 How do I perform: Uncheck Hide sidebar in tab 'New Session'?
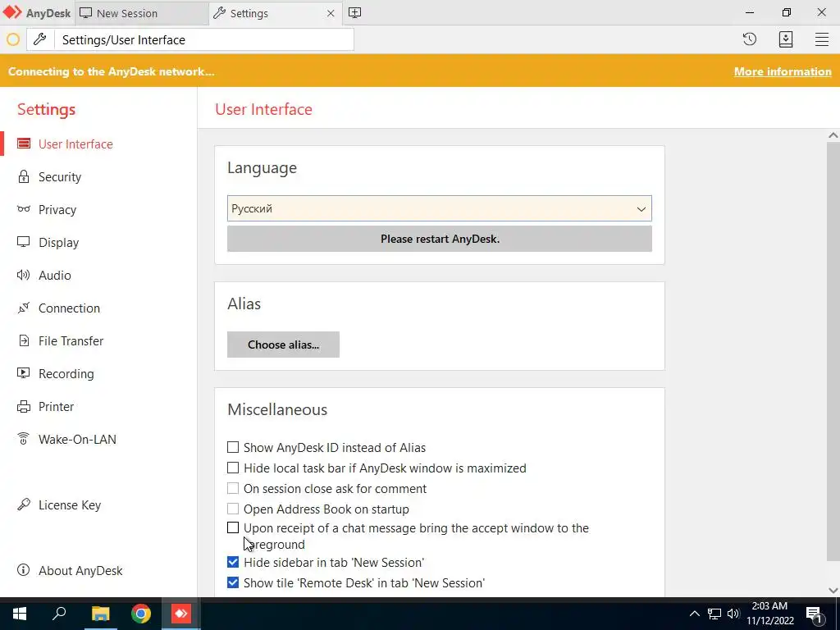coord(232,562)
